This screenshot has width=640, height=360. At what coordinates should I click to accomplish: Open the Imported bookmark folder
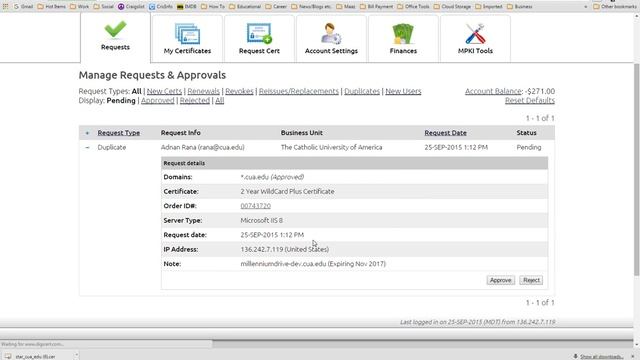[489, 7]
